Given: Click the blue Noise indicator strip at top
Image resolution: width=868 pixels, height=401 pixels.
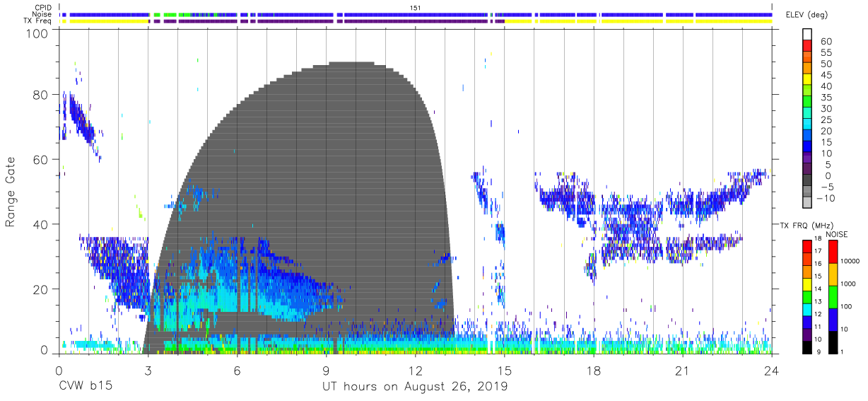Looking at the screenshot, I should [416, 14].
